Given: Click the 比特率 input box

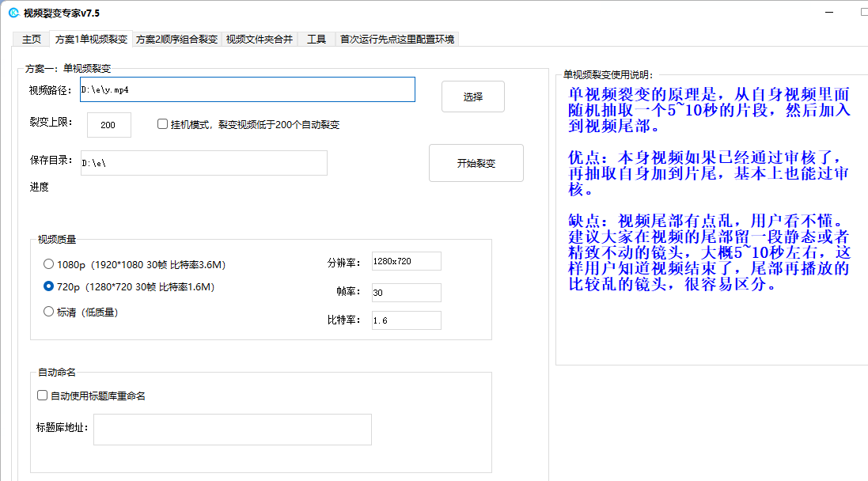Looking at the screenshot, I should coord(406,320).
